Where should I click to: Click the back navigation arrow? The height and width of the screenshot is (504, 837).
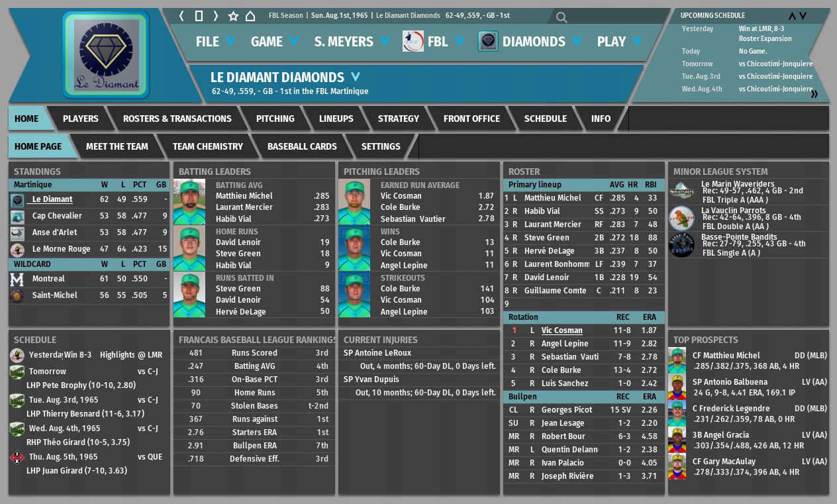[x=182, y=16]
